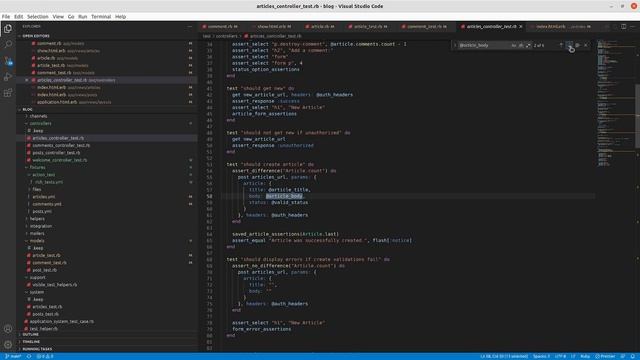This screenshot has height=360, width=640.
Task: Click the main branch indicator in status bar
Action: pyautogui.click(x=12, y=356)
